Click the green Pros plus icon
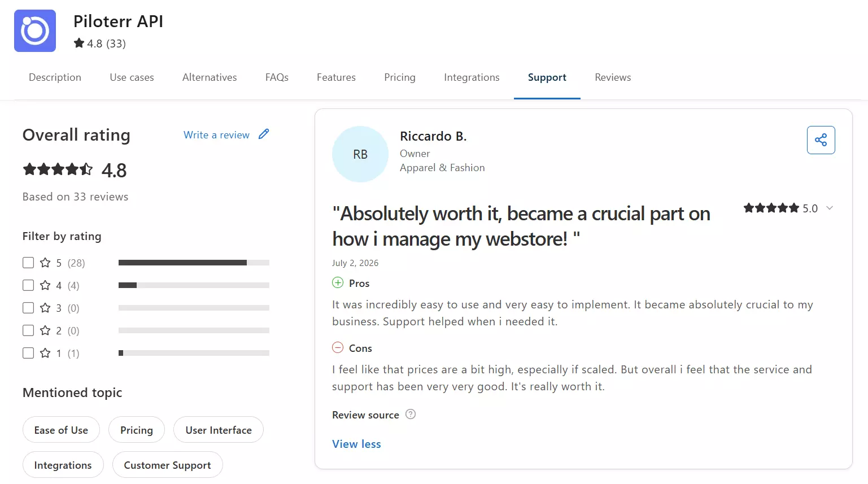The height and width of the screenshot is (484, 868). pyautogui.click(x=338, y=283)
